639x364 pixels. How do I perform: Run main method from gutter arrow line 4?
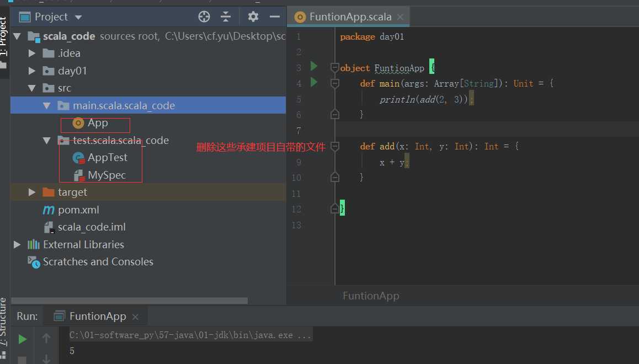314,82
